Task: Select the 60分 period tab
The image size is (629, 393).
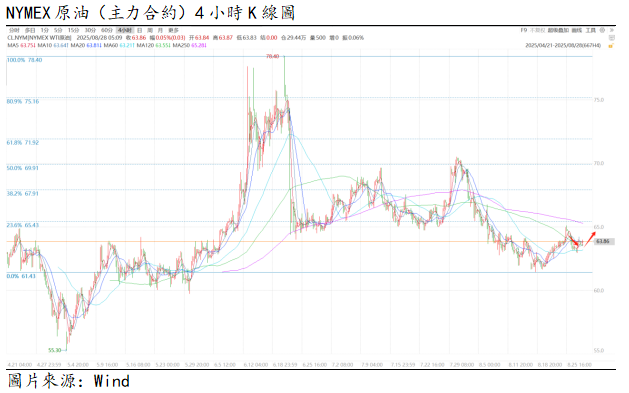Action: [107, 30]
